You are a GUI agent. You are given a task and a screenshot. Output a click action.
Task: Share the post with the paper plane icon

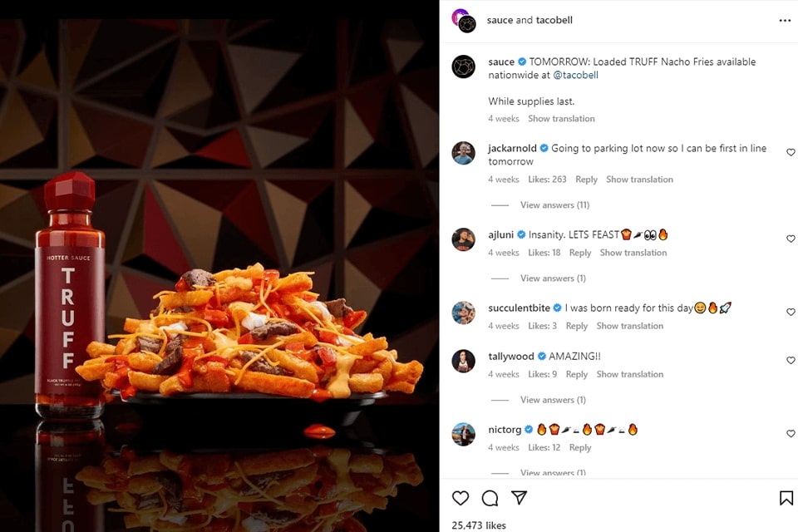pyautogui.click(x=520, y=498)
